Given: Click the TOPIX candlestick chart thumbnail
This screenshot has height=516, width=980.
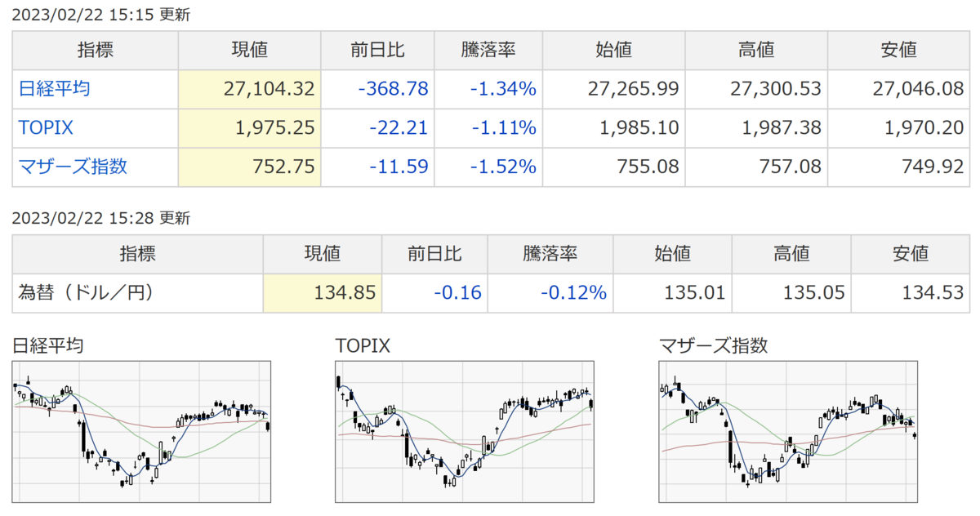Looking at the screenshot, I should tap(465, 432).
